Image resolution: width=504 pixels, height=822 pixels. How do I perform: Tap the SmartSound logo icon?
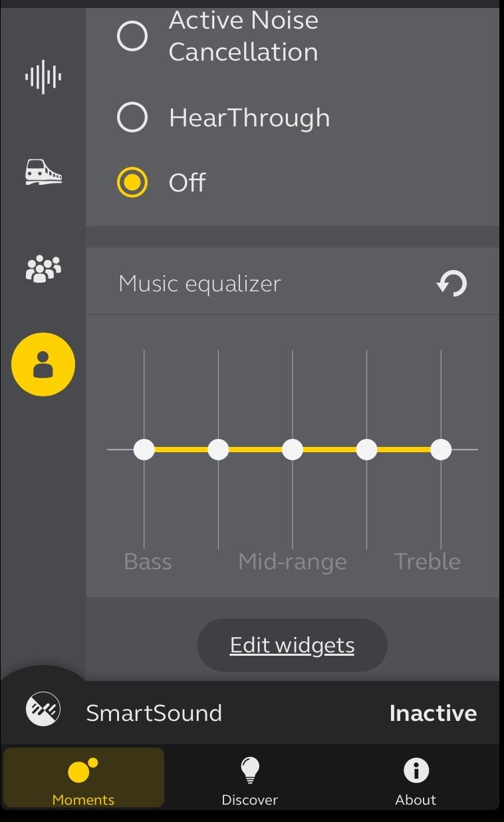pyautogui.click(x=43, y=709)
